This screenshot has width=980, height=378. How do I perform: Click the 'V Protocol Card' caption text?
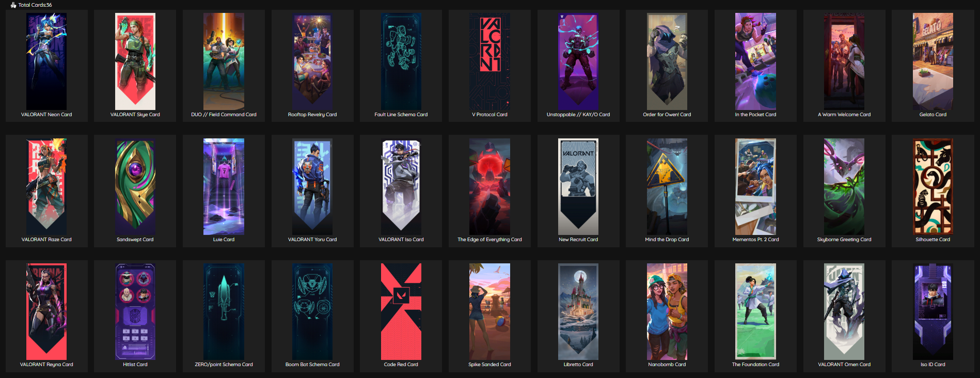489,115
